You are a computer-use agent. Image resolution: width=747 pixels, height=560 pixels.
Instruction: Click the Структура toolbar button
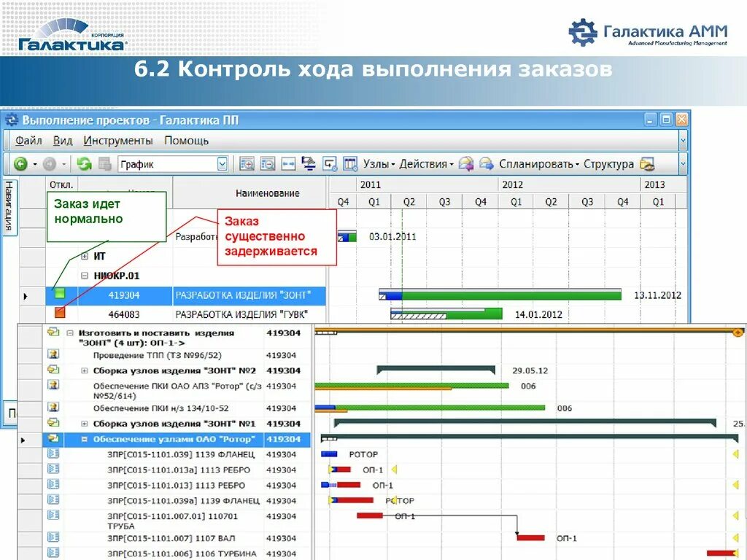pos(608,164)
